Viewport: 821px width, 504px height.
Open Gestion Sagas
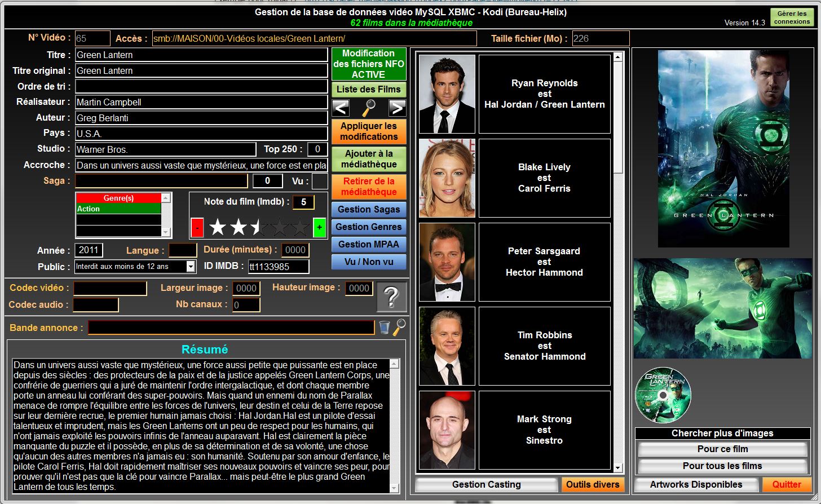(x=369, y=209)
